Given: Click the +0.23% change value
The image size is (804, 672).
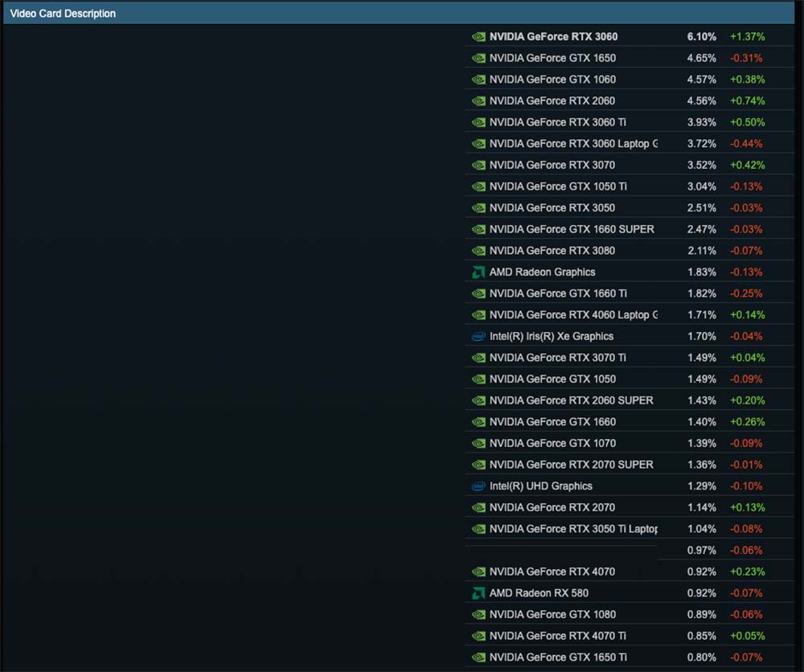Looking at the screenshot, I should coord(747,572).
